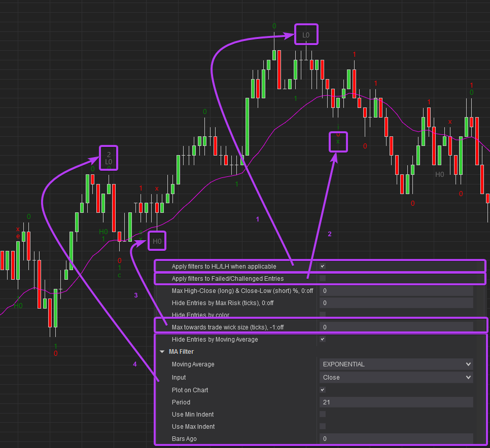This screenshot has height=448, width=490.
Task: Click the 'MA Filter' section header text
Action: click(181, 352)
